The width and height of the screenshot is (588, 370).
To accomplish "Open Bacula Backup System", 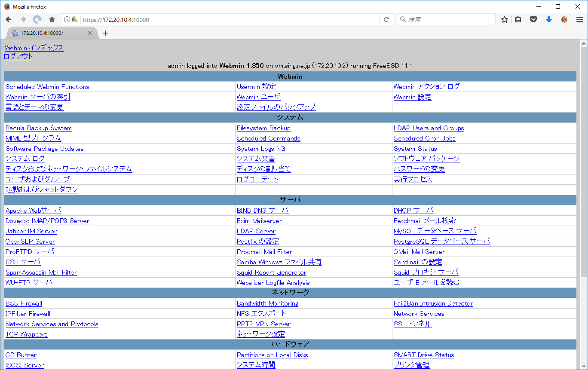I will click(39, 128).
